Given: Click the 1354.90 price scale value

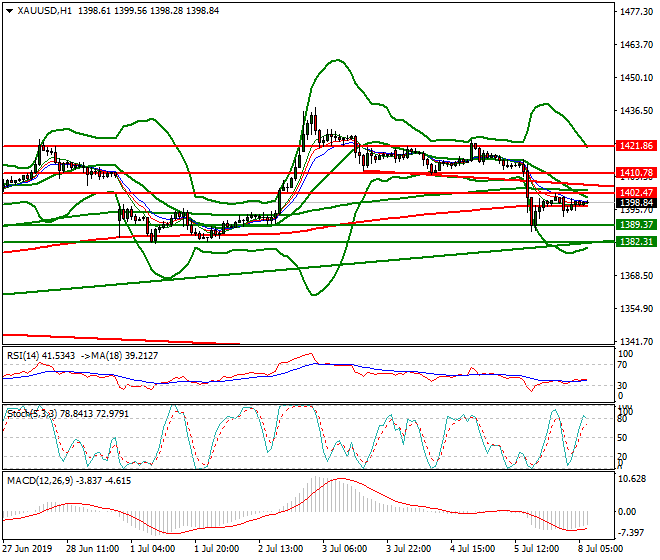Looking at the screenshot, I should point(637,309).
